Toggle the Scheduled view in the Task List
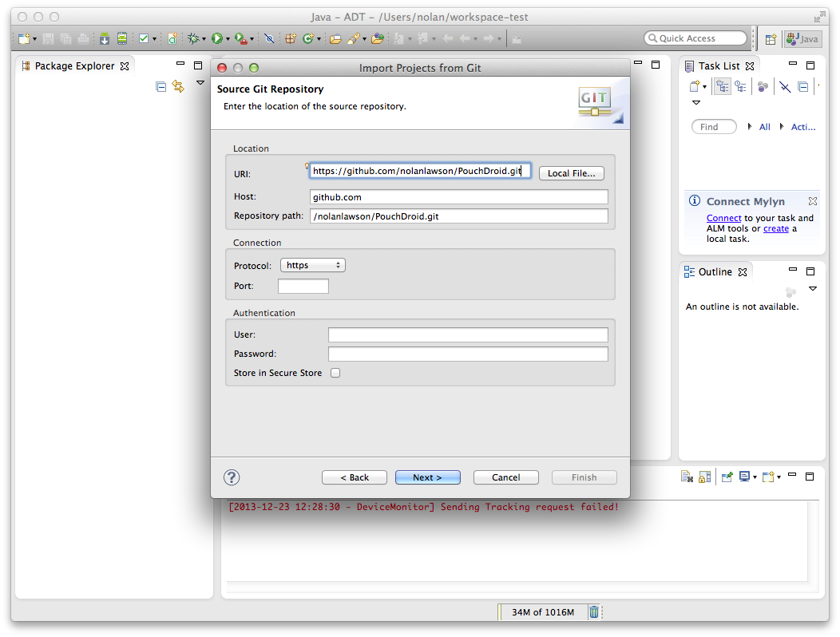The width and height of the screenshot is (840, 637). [x=741, y=86]
